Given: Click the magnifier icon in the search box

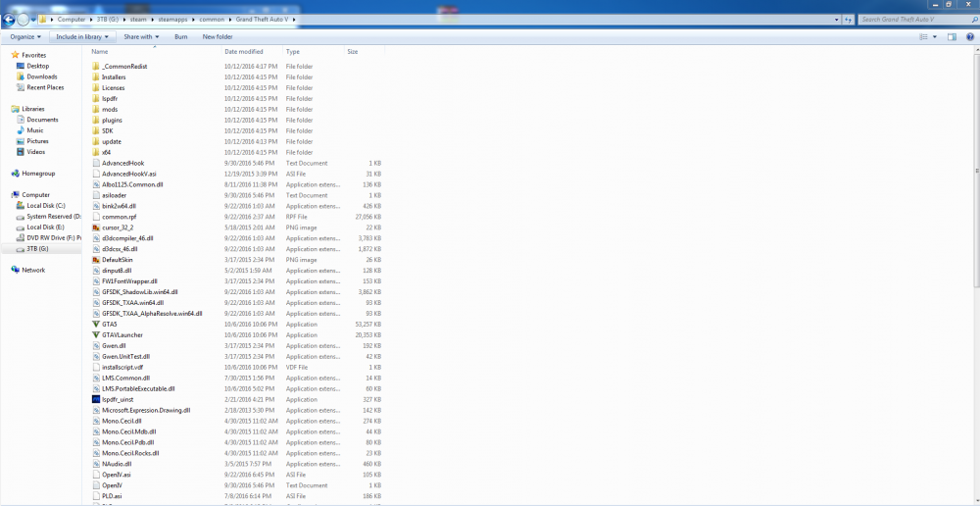Looking at the screenshot, I should (973, 20).
